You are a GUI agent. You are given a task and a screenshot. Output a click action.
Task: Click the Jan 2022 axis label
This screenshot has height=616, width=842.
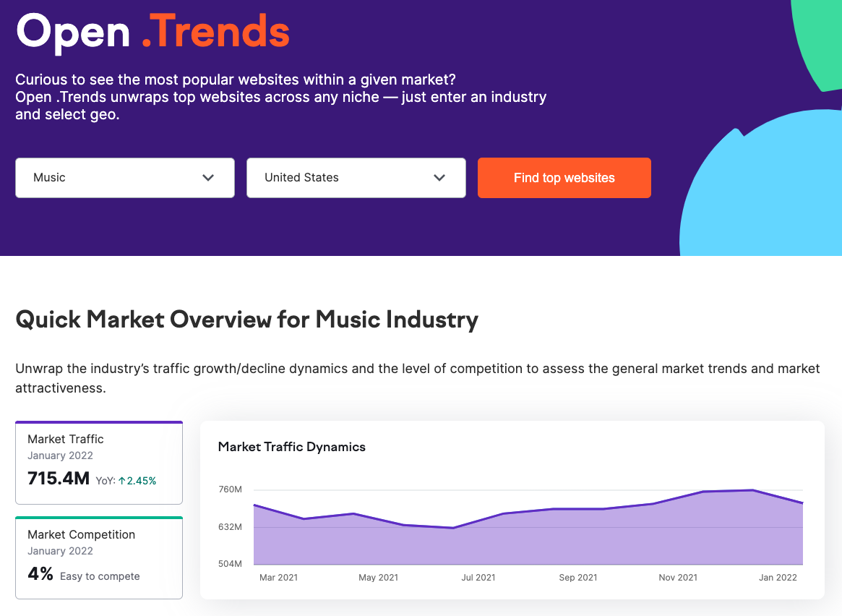click(x=778, y=578)
